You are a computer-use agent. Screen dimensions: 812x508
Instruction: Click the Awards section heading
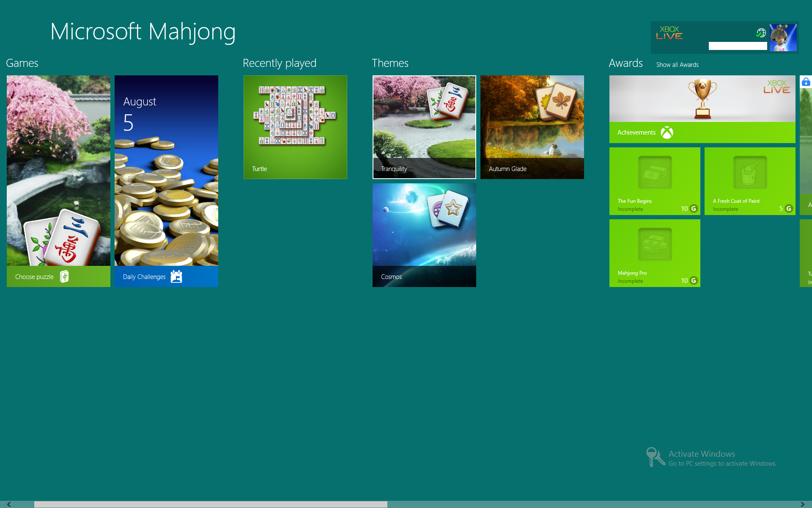point(625,63)
